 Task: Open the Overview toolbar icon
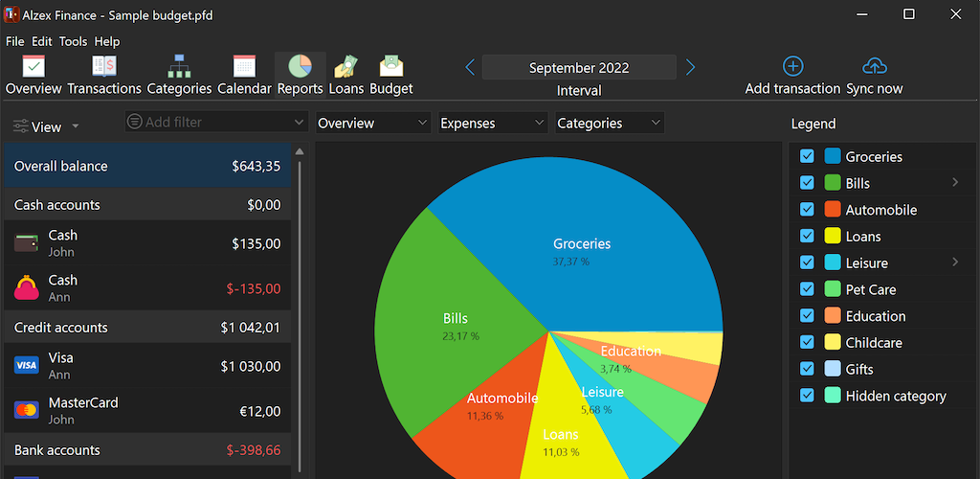[33, 67]
